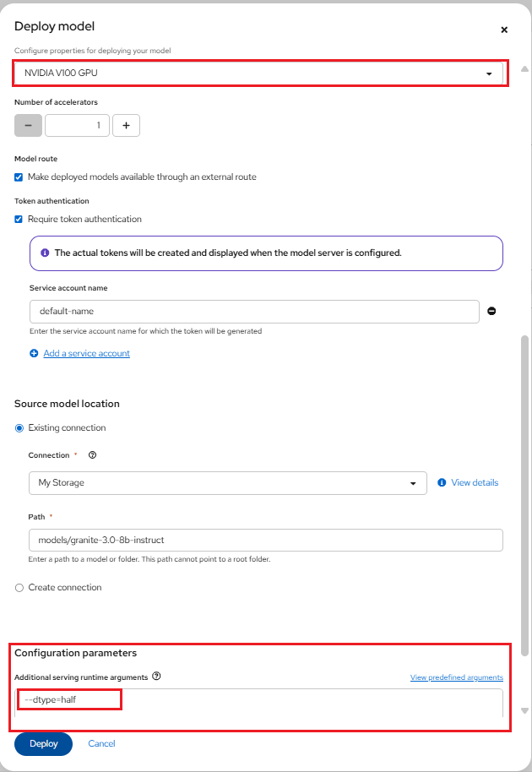Decrease number of accelerators with minus button
The width and height of the screenshot is (532, 772).
point(28,125)
